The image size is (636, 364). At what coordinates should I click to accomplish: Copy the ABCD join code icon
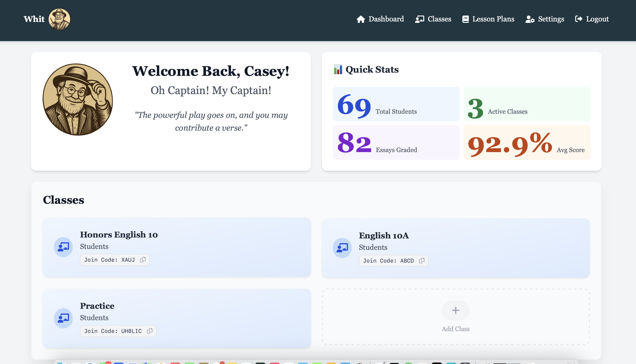422,261
